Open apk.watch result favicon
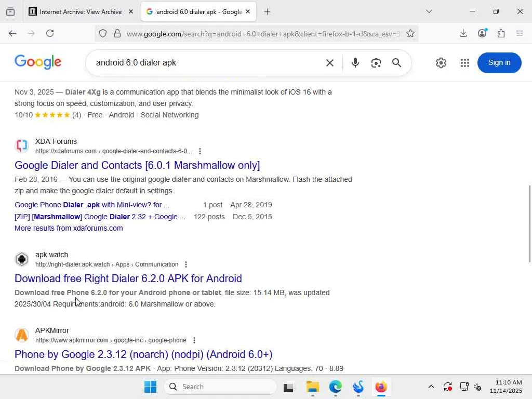532x399 pixels. (22, 259)
